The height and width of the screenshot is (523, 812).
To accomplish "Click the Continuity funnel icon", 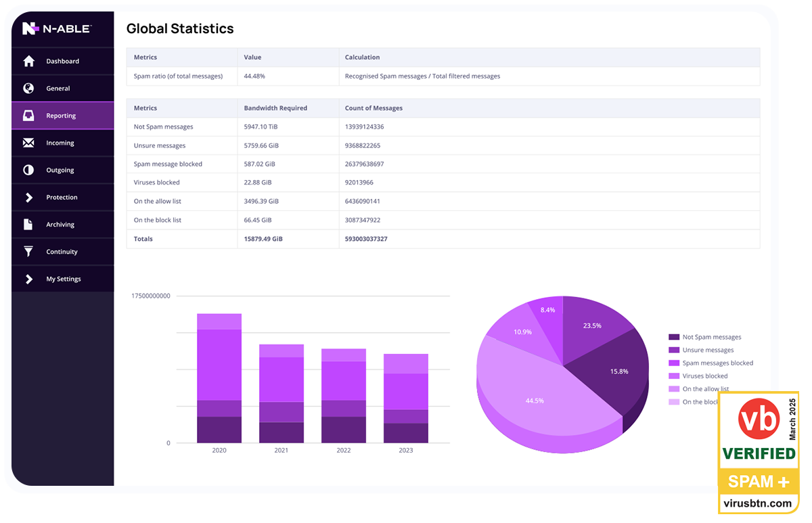I will (28, 252).
